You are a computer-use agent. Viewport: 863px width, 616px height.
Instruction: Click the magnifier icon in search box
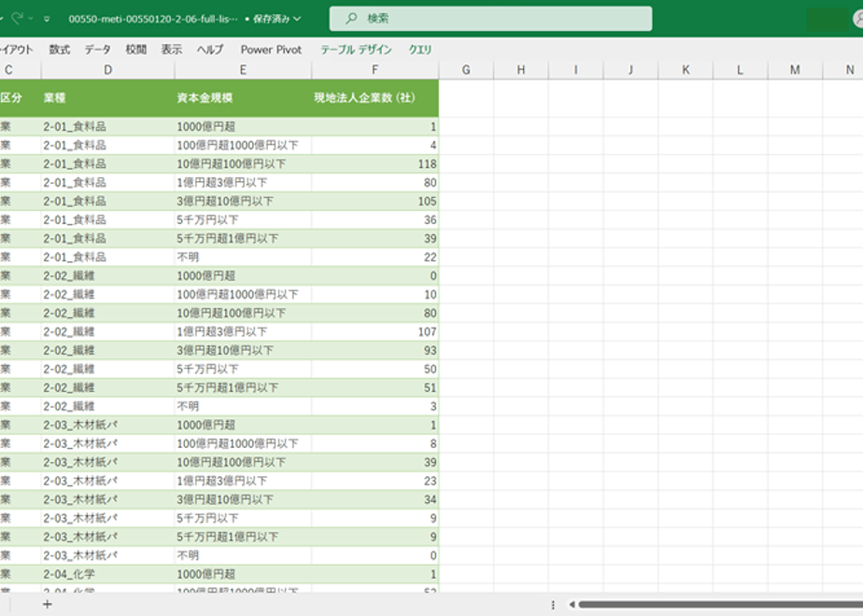point(351,19)
